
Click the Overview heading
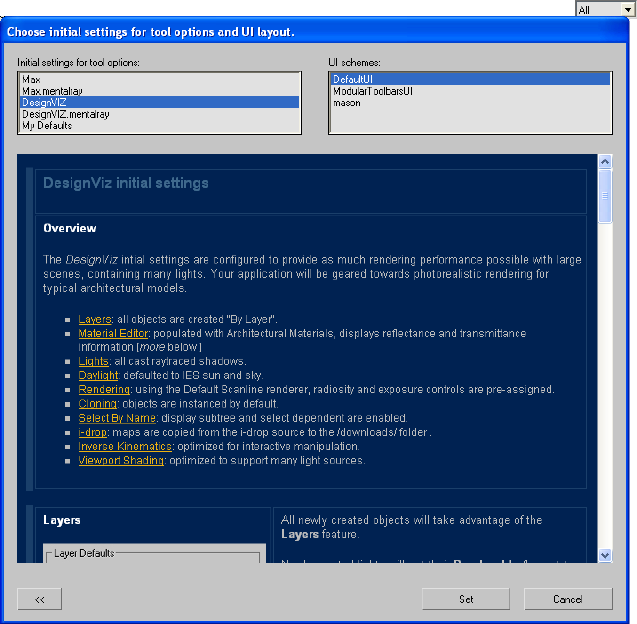click(70, 228)
